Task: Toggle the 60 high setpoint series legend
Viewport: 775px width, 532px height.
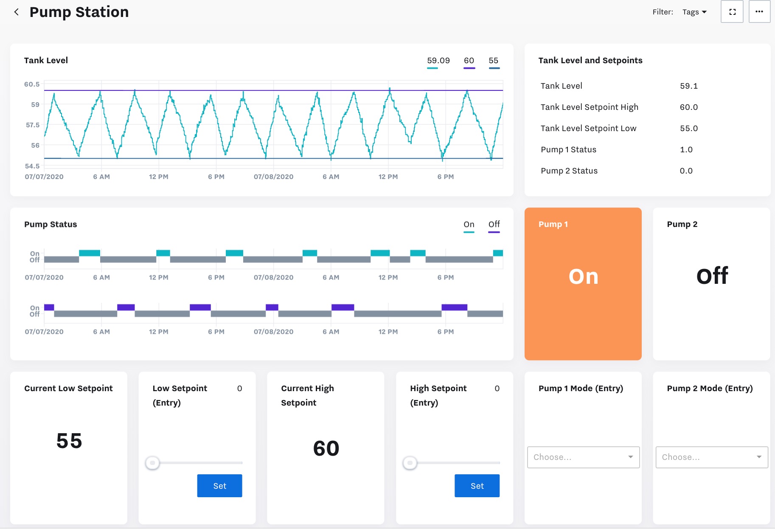Action: tap(469, 62)
